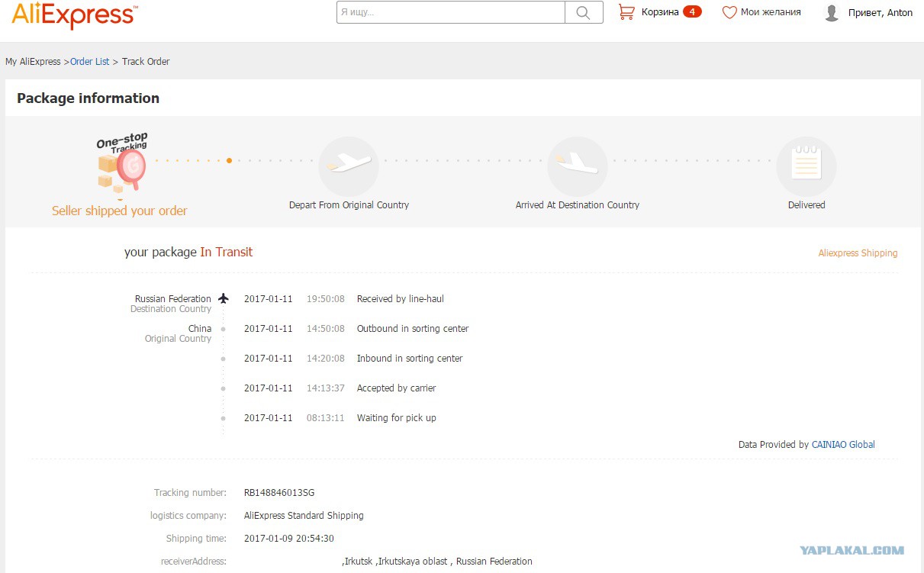Screen dimensions: 924x573
Task: Click AliExpress Standard Shipping logistics value
Action: 304,516
